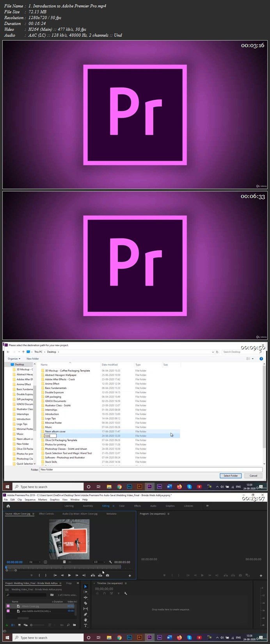
Task: Open Photoshop from the Premiere frame's taskbar
Action: click(x=130, y=638)
